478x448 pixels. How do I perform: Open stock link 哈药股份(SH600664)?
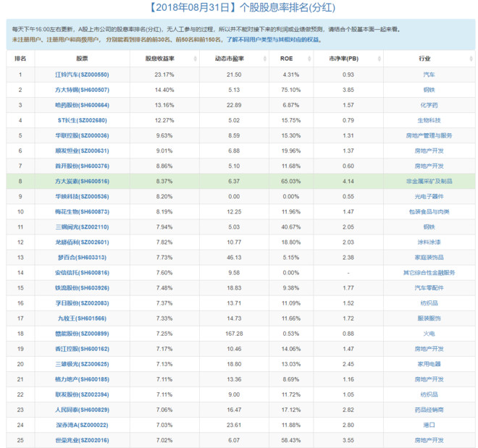(82, 105)
